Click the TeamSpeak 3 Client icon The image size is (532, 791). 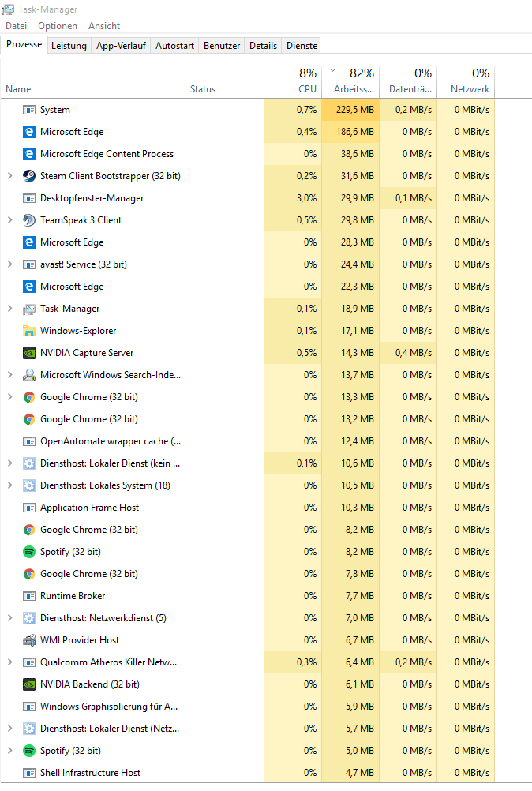pos(29,220)
